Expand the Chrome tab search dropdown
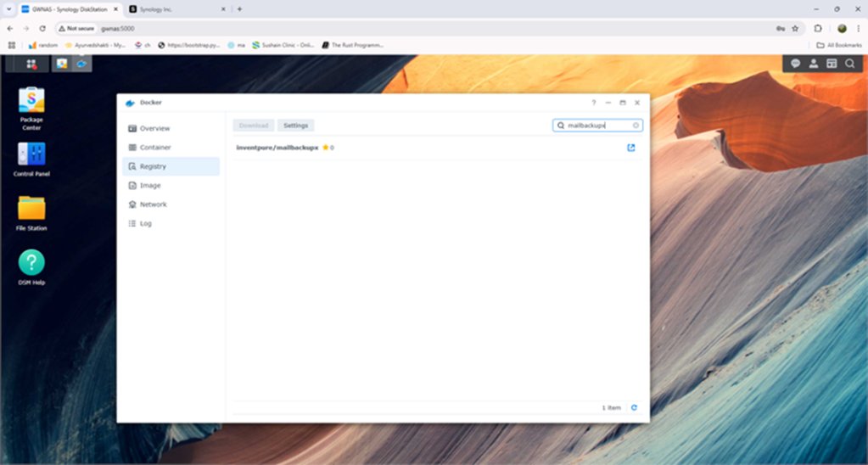 [8, 8]
